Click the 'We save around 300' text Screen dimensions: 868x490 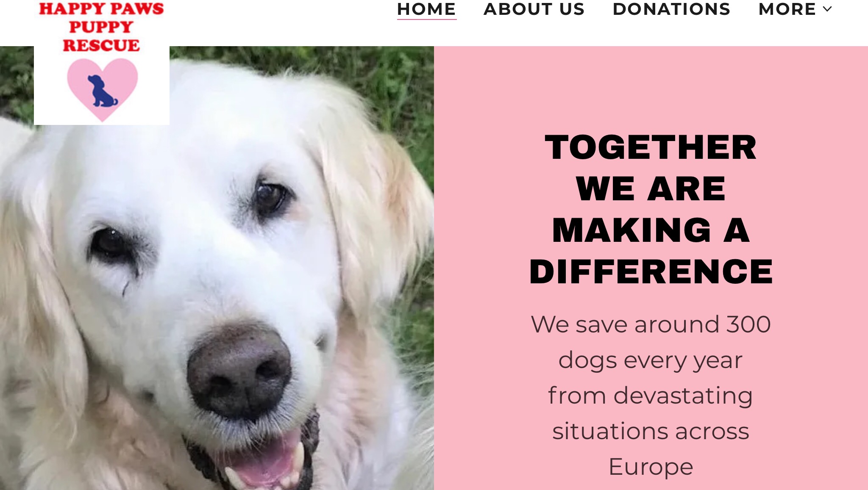(651, 324)
